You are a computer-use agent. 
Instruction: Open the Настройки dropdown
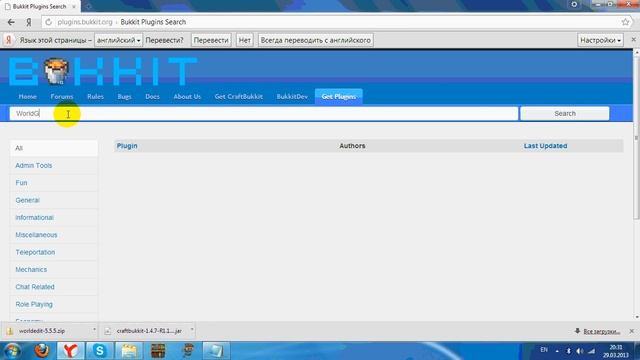click(x=600, y=40)
